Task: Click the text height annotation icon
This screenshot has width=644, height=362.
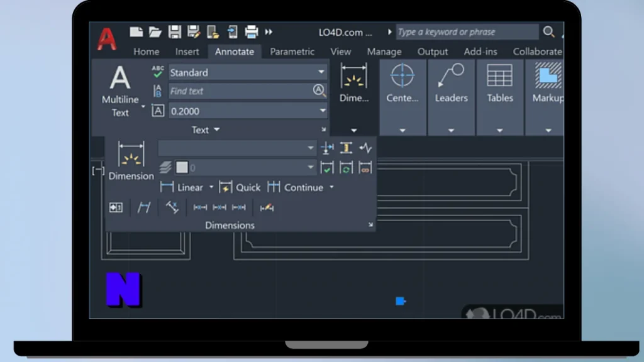Action: [x=158, y=111]
